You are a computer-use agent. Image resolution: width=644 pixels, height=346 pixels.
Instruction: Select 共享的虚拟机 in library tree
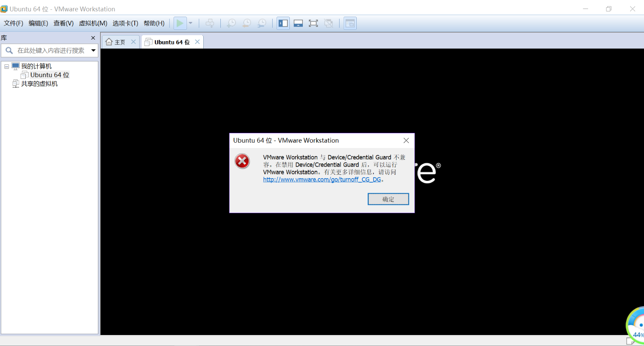(40, 84)
